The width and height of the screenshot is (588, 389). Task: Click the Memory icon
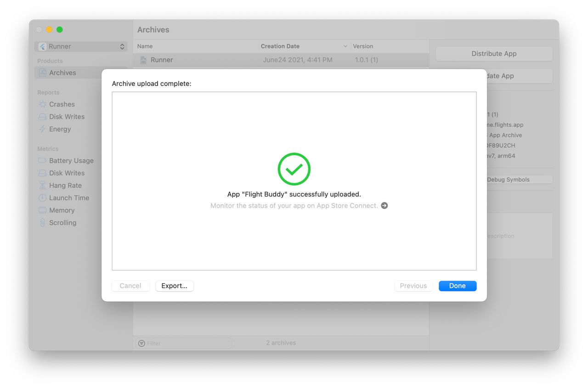pyautogui.click(x=42, y=210)
